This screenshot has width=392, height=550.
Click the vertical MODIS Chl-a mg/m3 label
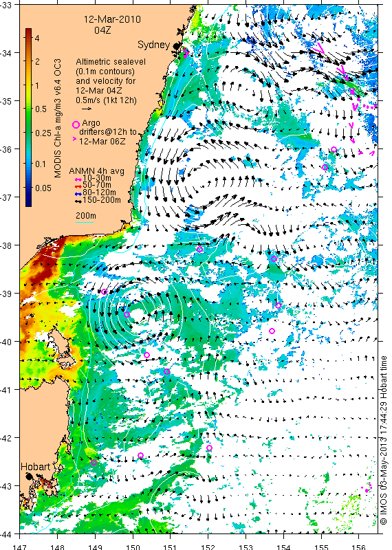[58, 118]
